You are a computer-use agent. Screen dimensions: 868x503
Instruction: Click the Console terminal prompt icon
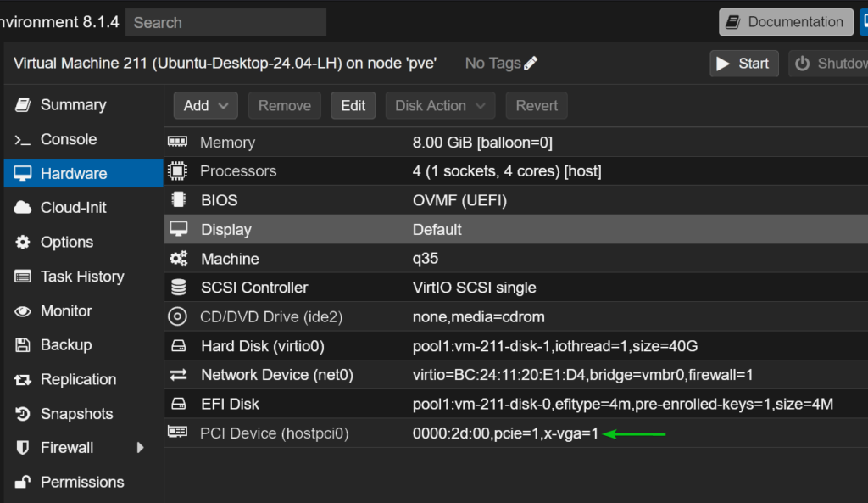click(23, 140)
